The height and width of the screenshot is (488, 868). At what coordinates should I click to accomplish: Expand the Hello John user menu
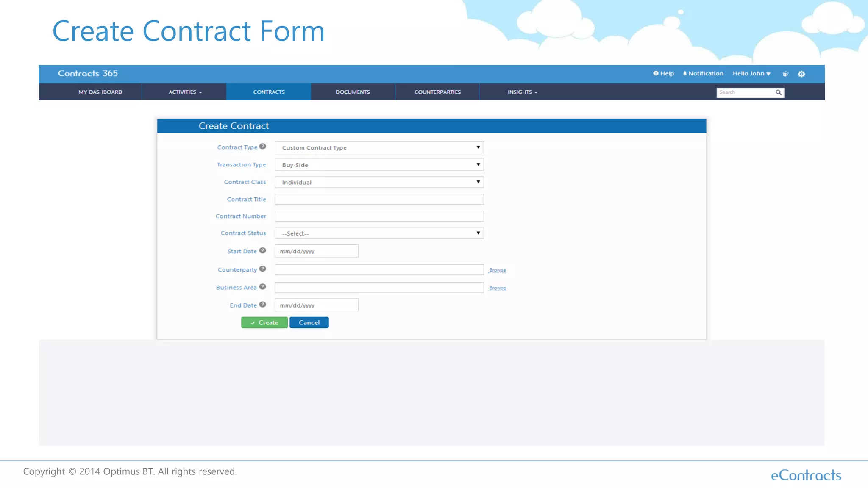(751, 73)
